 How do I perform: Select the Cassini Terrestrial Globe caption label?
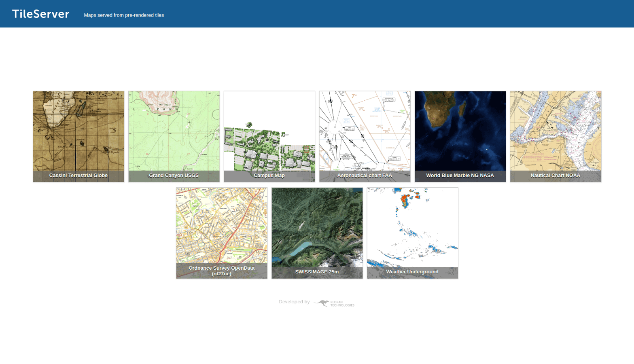[78, 176]
